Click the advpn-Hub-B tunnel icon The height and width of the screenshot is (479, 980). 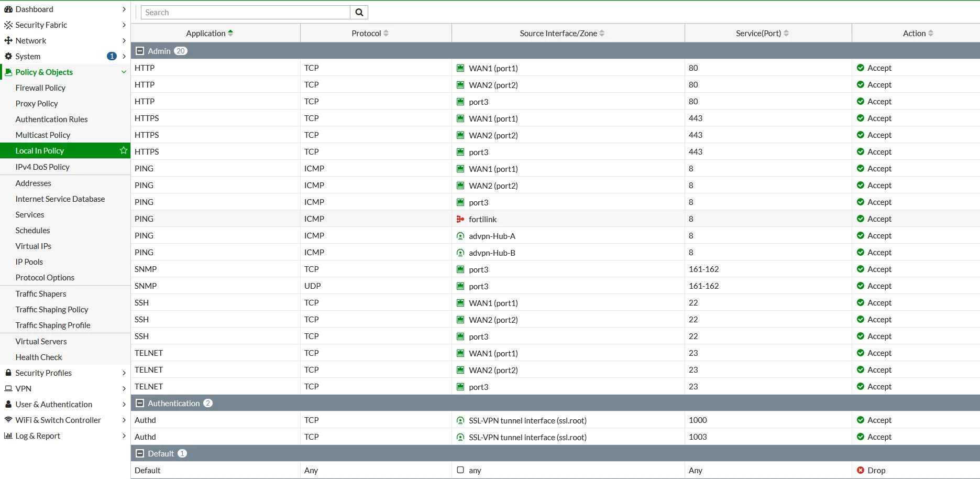point(460,253)
